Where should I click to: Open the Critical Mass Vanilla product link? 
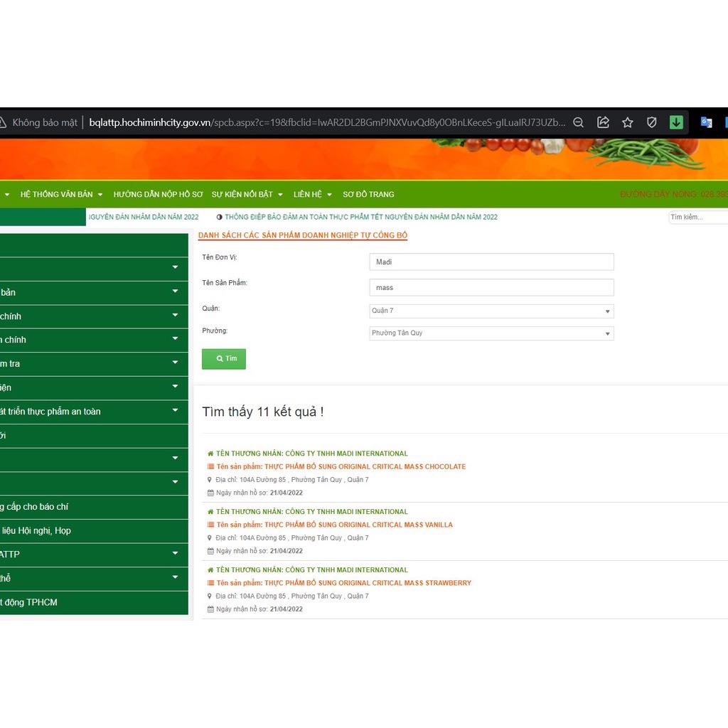point(358,525)
